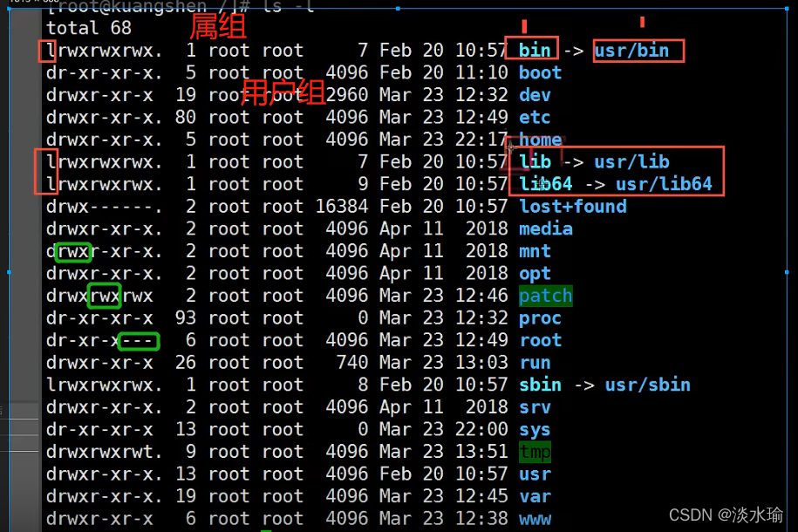Click link count '80' in etc row
This screenshot has width=798, height=532.
point(185,118)
